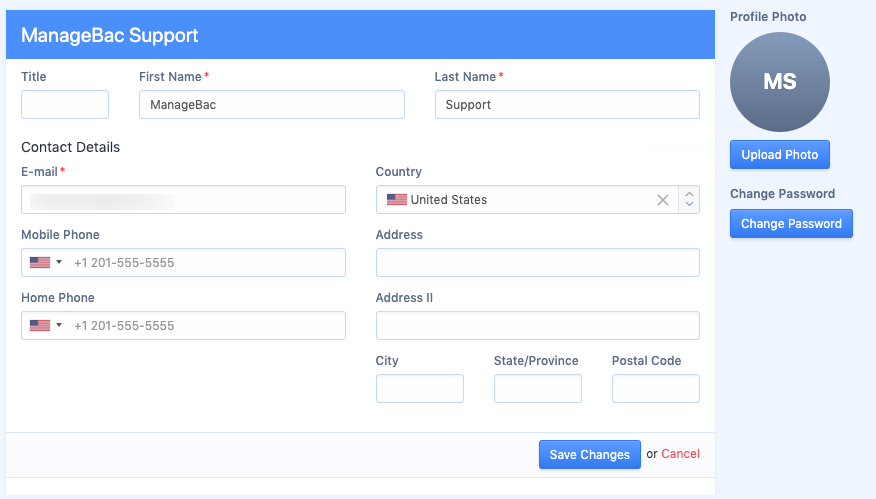
Task: Click the US flag in Country field
Action: tap(397, 199)
